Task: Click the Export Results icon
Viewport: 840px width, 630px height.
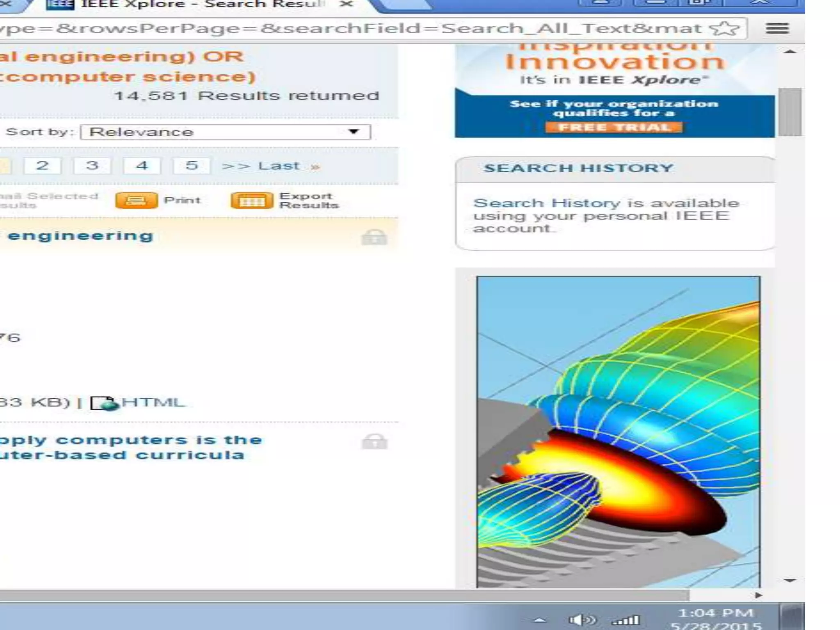Action: click(251, 201)
